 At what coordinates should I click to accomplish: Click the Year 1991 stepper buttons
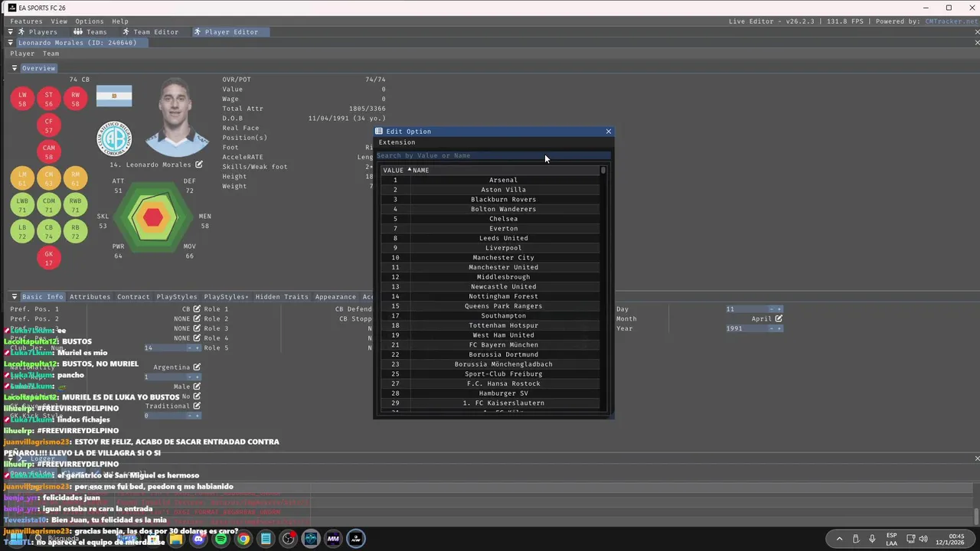[x=776, y=328]
